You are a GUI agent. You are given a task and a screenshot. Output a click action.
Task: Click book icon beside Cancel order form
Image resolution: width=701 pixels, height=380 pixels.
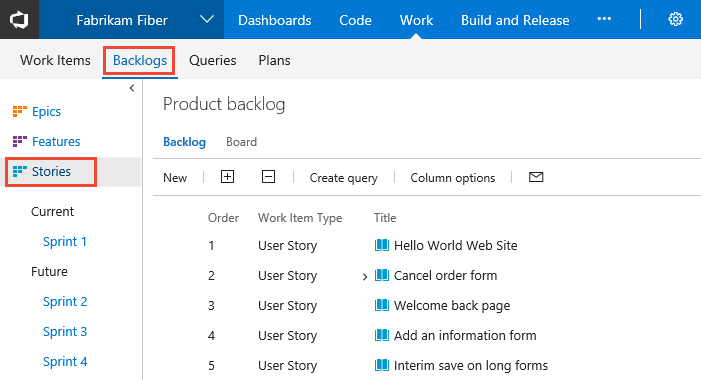(381, 275)
